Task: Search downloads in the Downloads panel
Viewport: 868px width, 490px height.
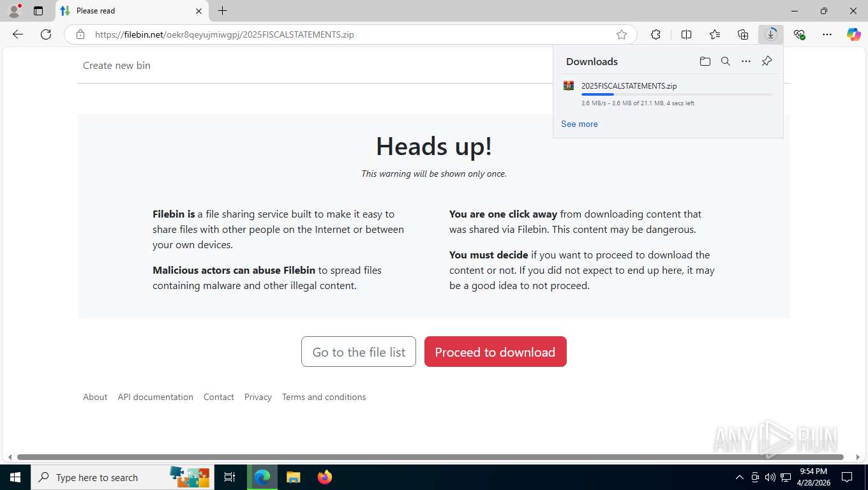Action: click(726, 61)
